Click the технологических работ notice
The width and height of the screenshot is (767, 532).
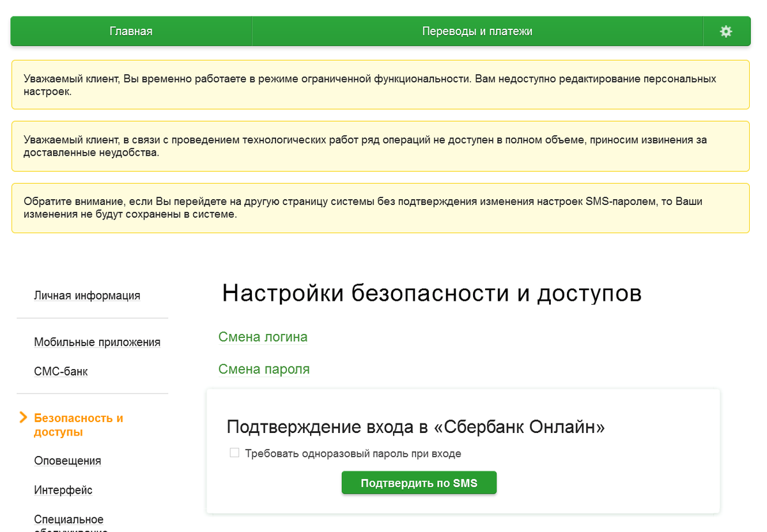380,146
